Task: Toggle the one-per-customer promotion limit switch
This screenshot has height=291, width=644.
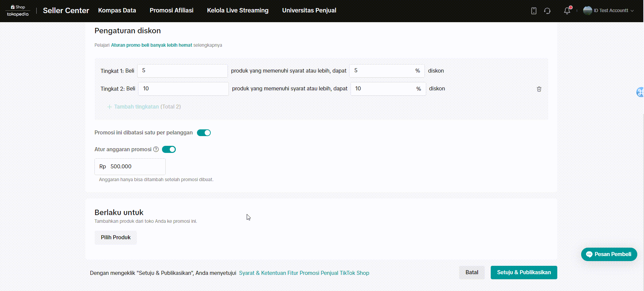Action: 204,133
